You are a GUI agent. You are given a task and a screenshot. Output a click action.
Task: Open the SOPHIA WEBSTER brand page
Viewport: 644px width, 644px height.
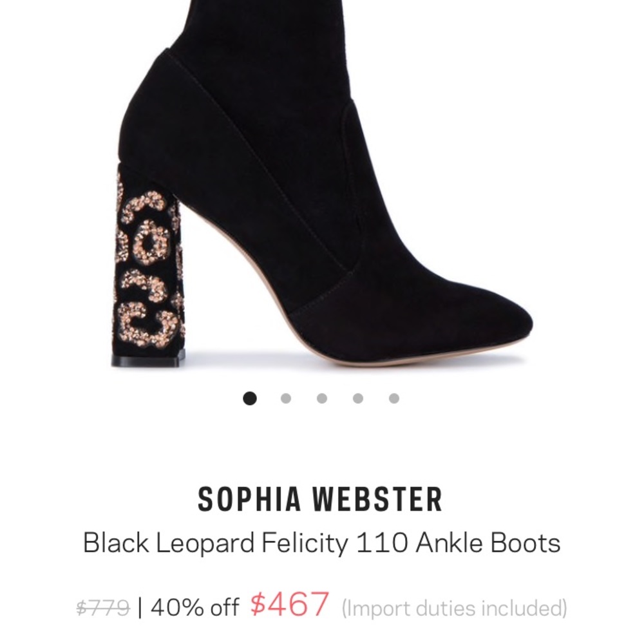pos(322,498)
